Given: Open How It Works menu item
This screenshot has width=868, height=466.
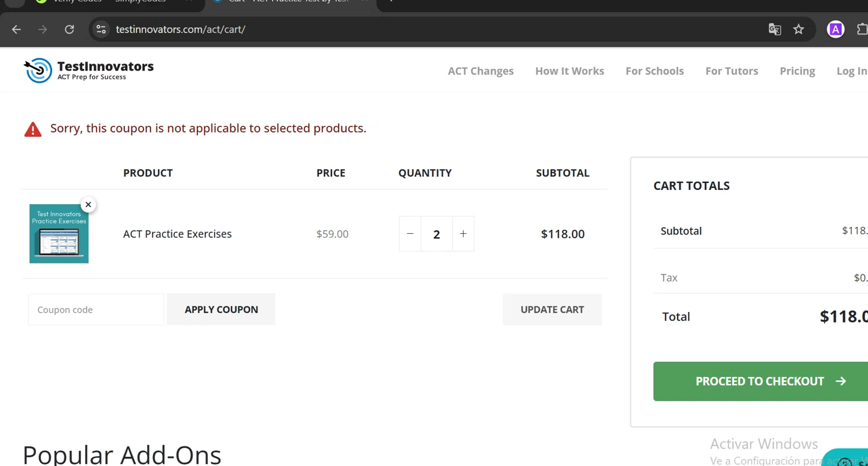Looking at the screenshot, I should (569, 71).
